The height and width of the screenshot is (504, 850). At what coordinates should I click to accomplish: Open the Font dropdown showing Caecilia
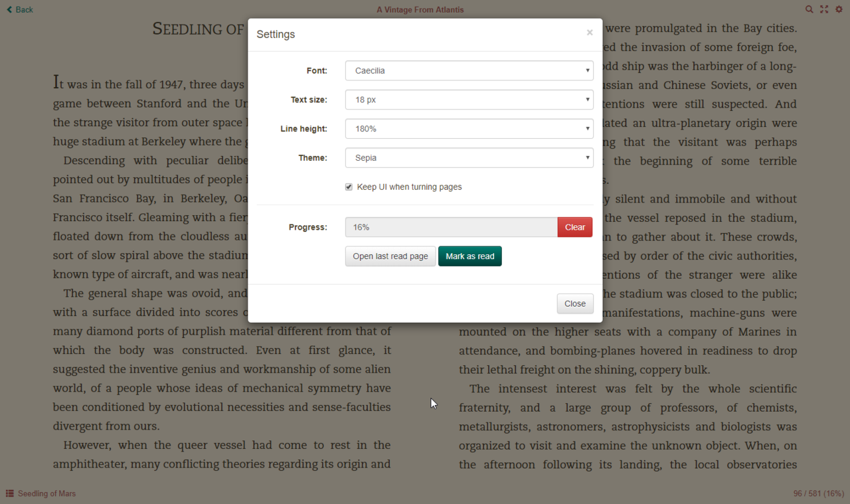(x=469, y=70)
